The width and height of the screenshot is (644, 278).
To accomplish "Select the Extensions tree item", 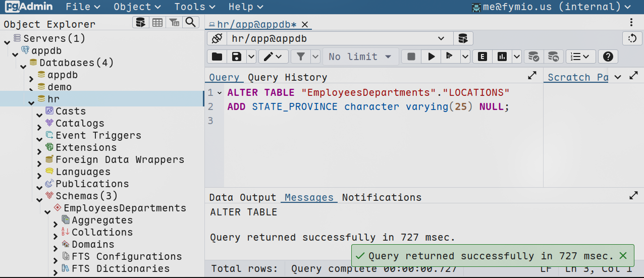I will click(x=86, y=147).
